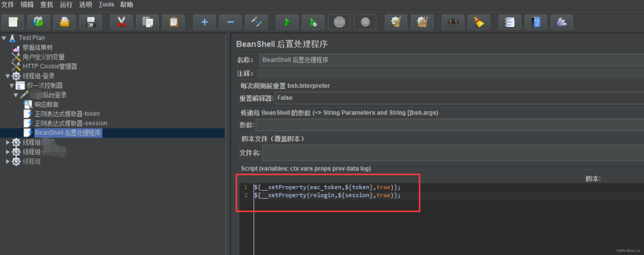Image resolution: width=644 pixels, height=255 pixels.
Task: Open the Function Helper list icon
Action: [510, 22]
